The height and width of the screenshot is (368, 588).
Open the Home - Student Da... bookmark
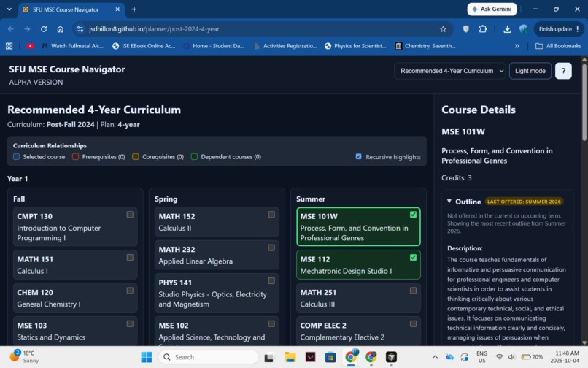click(x=213, y=46)
